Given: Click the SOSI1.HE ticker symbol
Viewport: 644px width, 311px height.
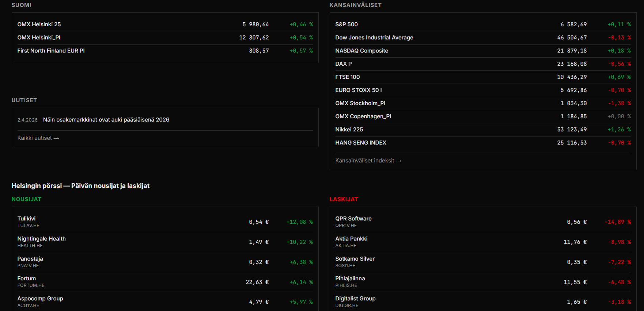Looking at the screenshot, I should (345, 266).
